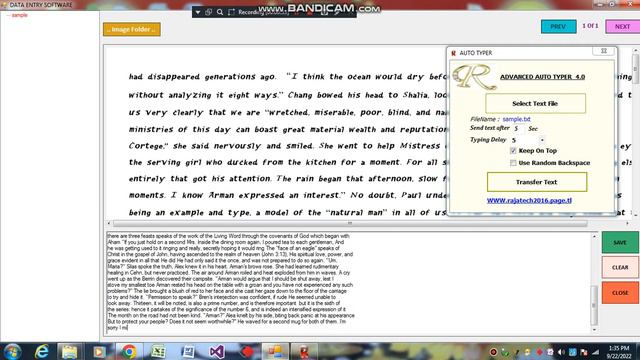Switch to Data Entry Software taskbar icon

point(276,352)
